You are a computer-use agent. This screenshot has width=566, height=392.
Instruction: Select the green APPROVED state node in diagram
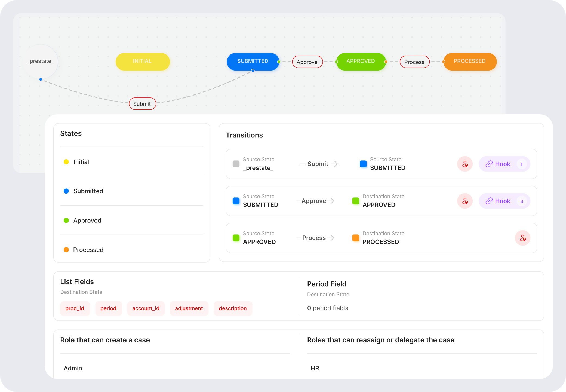[361, 62]
